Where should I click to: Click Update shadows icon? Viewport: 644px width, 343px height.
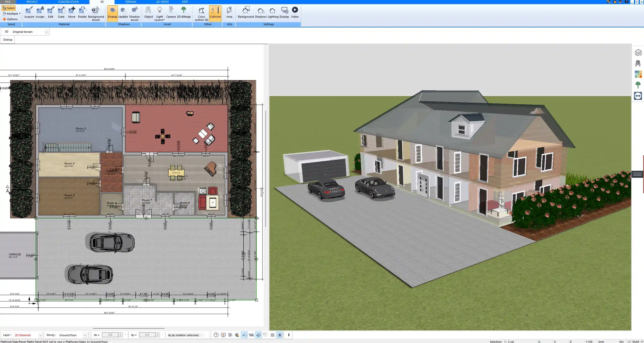(123, 13)
